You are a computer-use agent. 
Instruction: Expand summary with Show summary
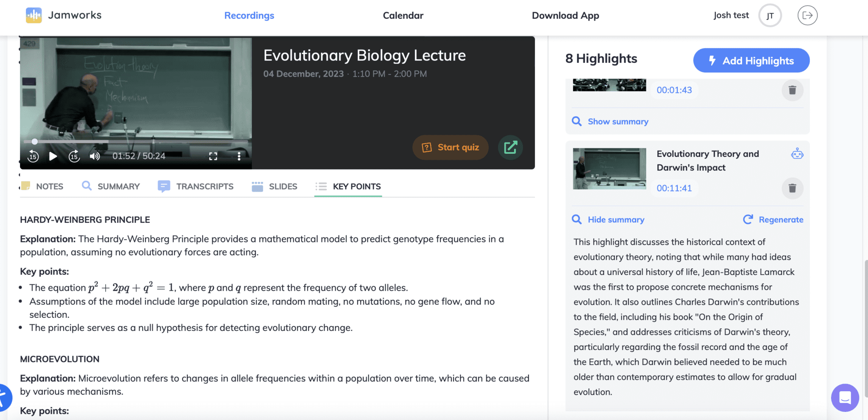pos(618,122)
